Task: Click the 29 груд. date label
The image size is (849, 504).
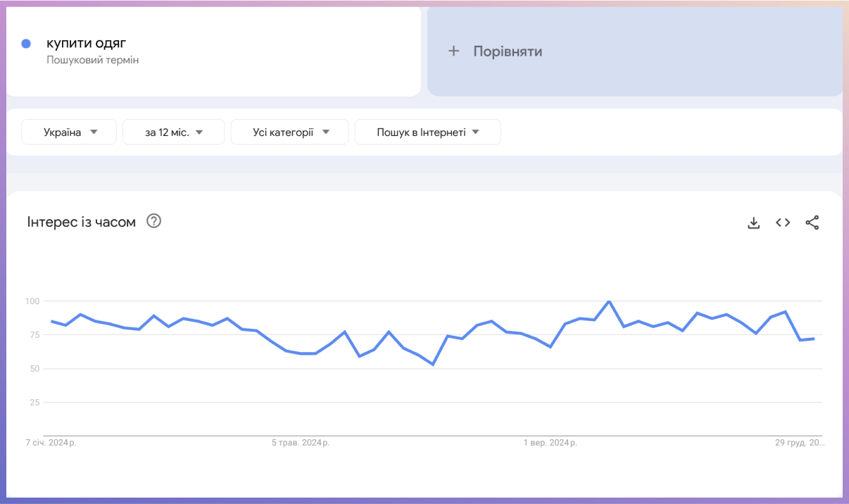Action: point(799,443)
